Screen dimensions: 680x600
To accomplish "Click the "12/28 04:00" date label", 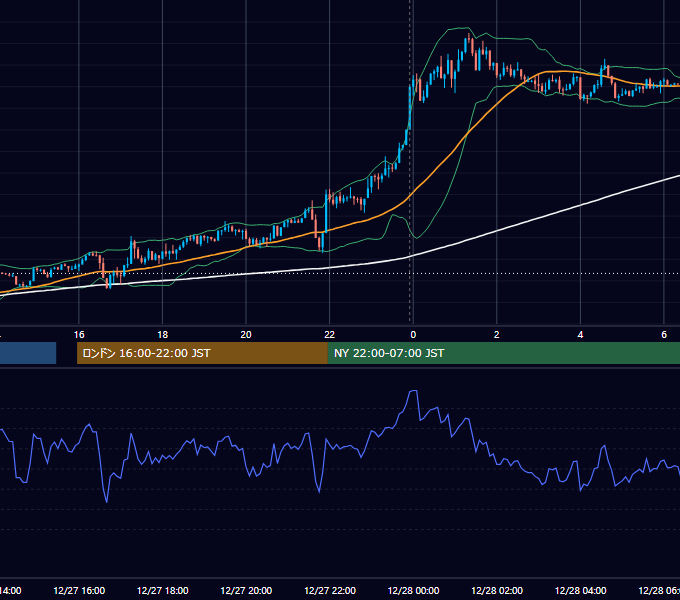I will (x=581, y=591).
